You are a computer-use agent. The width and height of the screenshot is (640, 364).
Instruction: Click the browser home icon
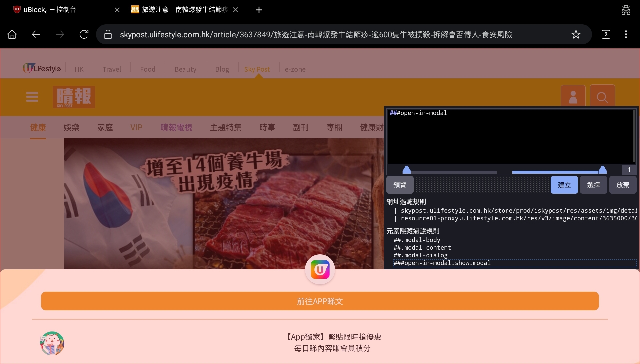point(12,34)
